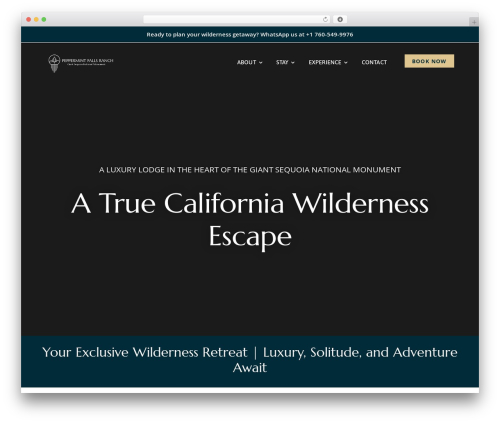Go to the Contact page
This screenshot has height=423, width=500.
(x=374, y=62)
